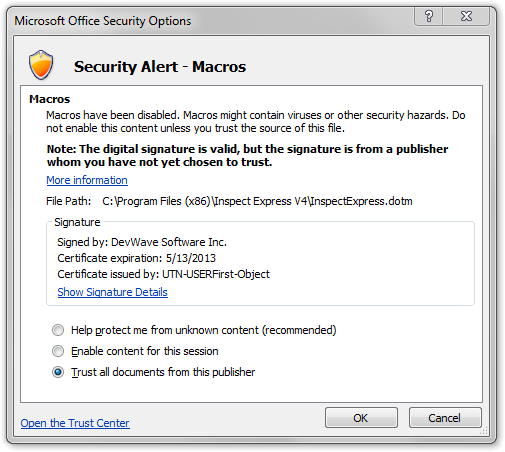Click the Signed by DevWave Software line
The width and height of the screenshot is (505, 452).
142,242
